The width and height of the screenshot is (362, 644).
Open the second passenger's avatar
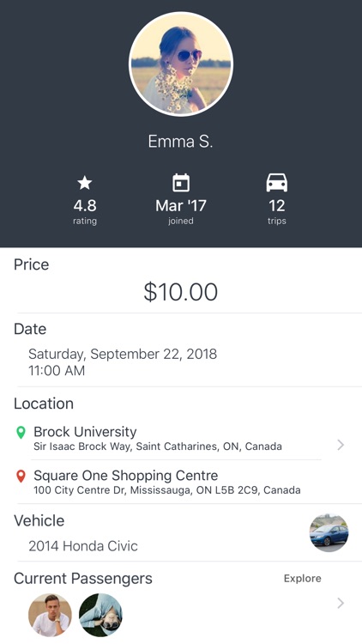click(100, 615)
